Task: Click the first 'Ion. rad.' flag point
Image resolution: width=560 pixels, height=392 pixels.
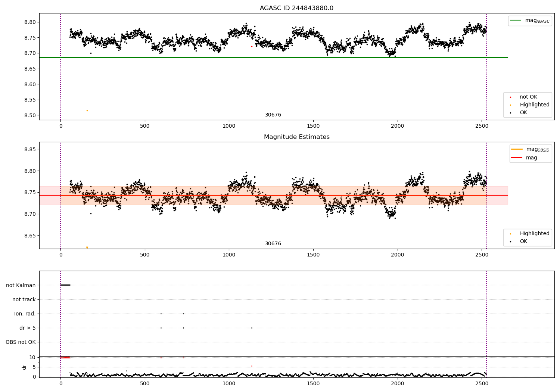Action: (161, 314)
